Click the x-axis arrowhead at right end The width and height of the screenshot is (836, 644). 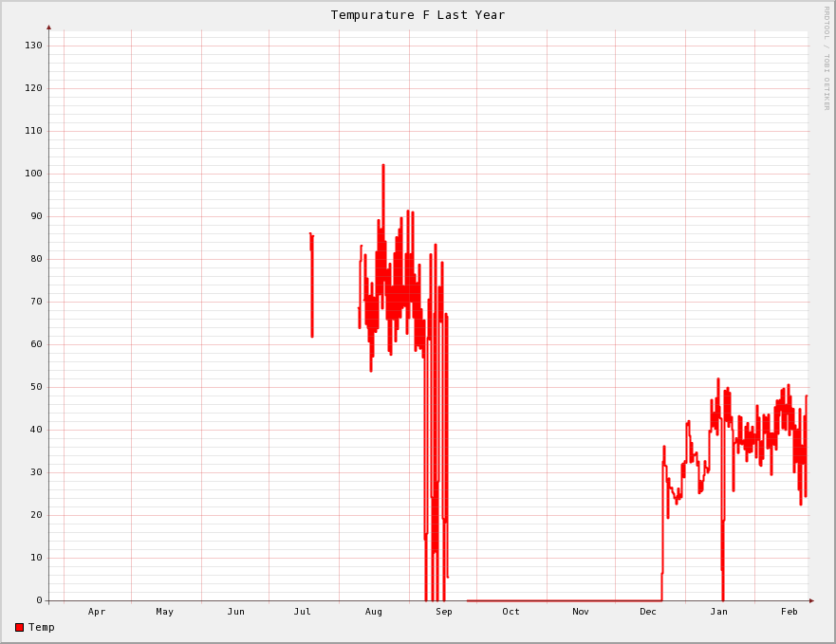(x=811, y=600)
